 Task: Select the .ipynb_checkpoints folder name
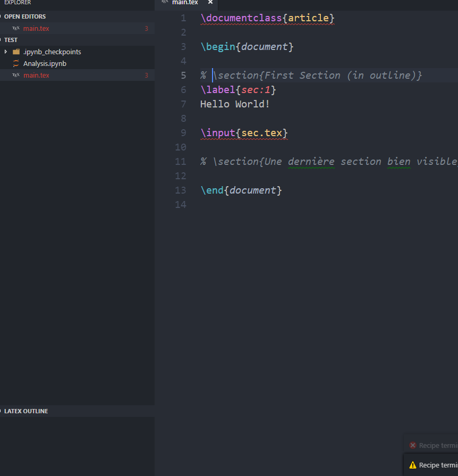click(x=52, y=52)
